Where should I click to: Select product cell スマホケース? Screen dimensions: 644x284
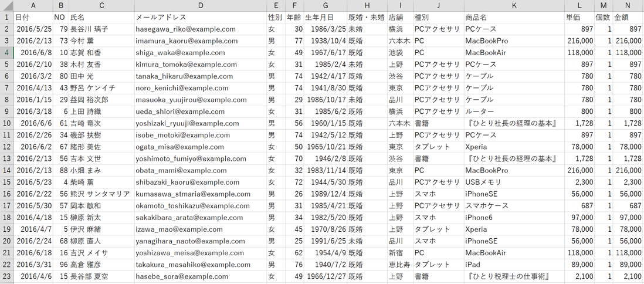(514, 206)
